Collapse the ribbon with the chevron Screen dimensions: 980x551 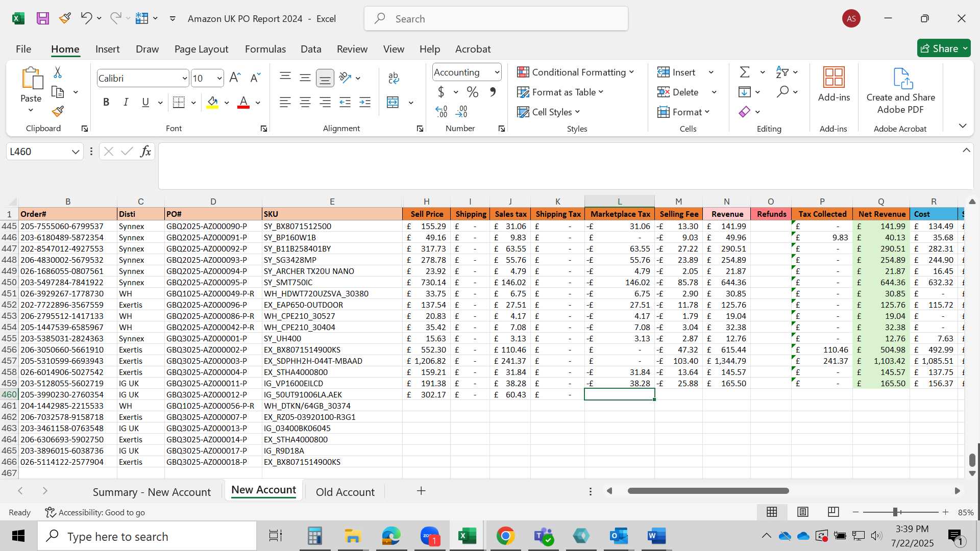coord(963,126)
